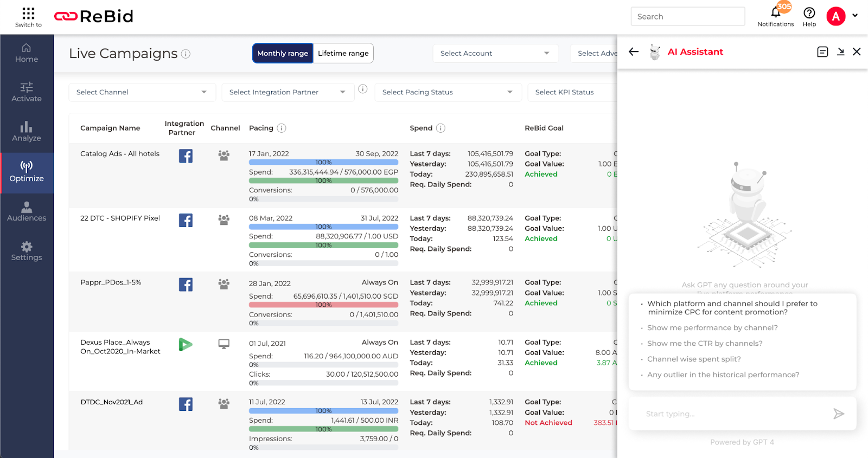The width and height of the screenshot is (868, 458).
Task: Click the Pacing column info icon
Action: pyautogui.click(x=282, y=128)
